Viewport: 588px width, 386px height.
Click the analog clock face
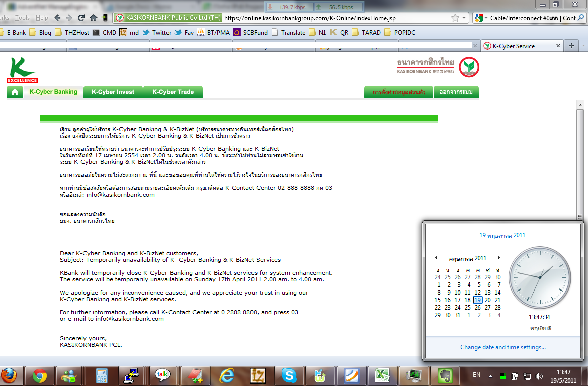540,277
